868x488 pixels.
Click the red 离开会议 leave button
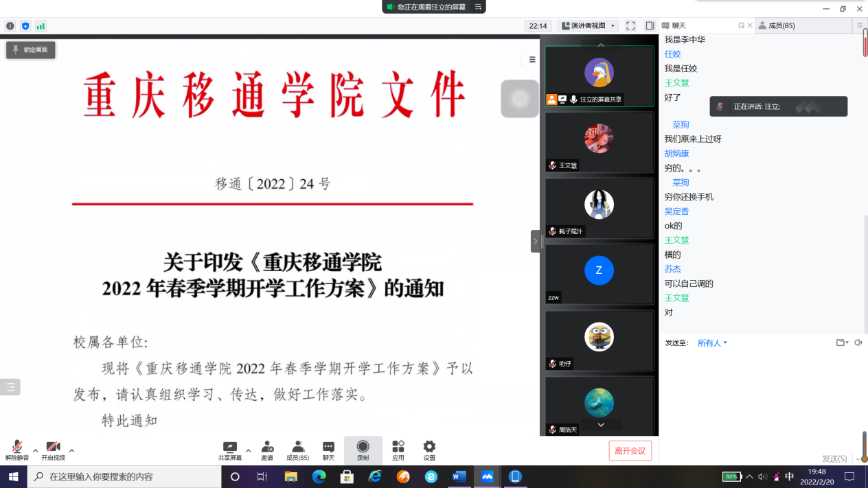click(x=630, y=451)
